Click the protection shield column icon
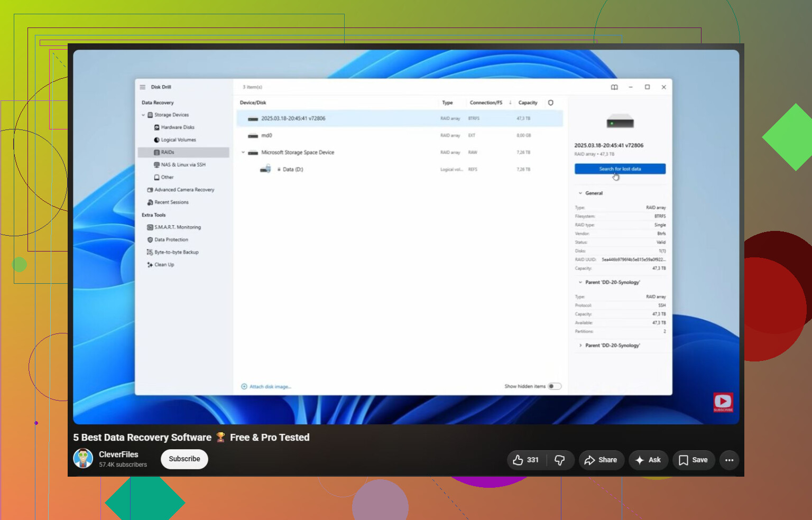Viewport: 812px width, 520px height. pyautogui.click(x=551, y=103)
